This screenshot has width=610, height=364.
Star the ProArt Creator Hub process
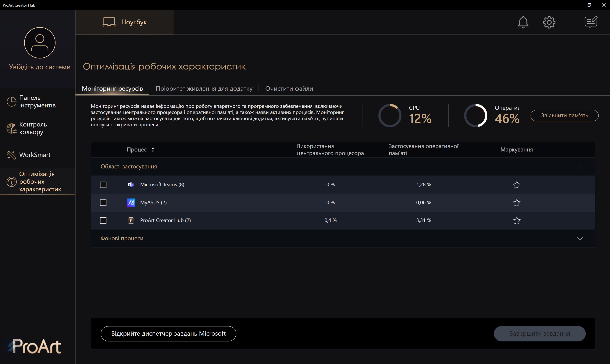point(517,221)
